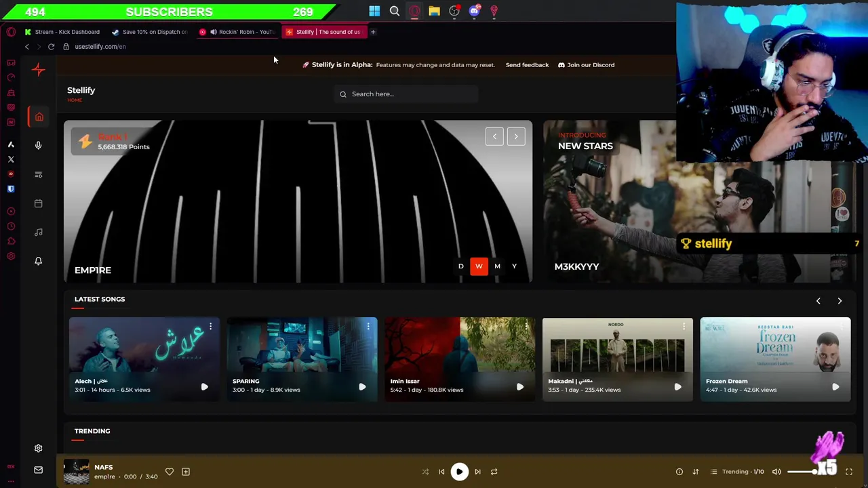The height and width of the screenshot is (488, 868).
Task: Skip to next track
Action: click(477, 472)
